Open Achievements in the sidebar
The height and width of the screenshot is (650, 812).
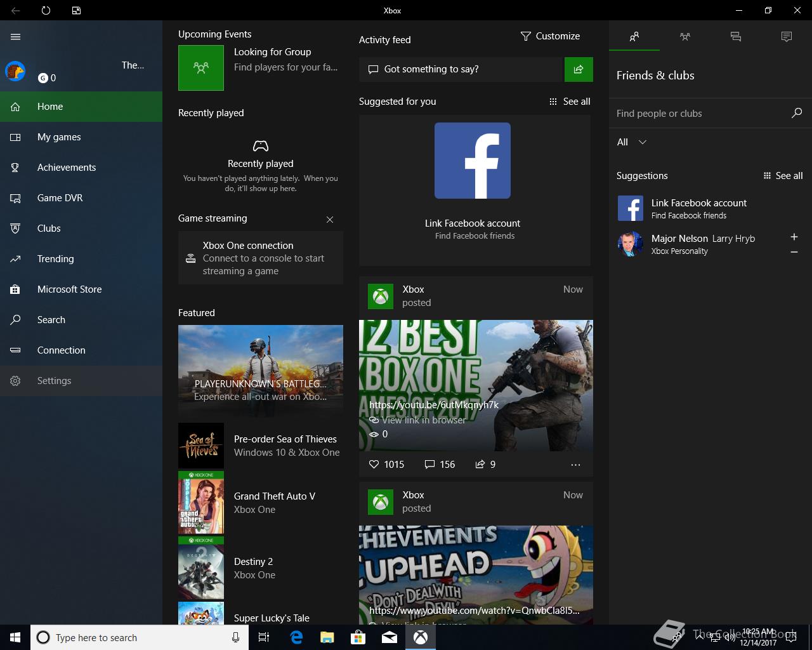pyautogui.click(x=81, y=168)
